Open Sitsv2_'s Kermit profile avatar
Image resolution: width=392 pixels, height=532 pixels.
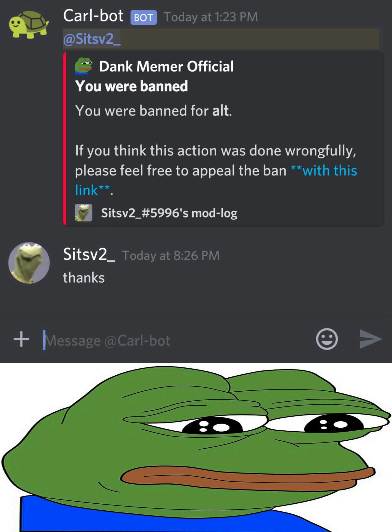point(29,263)
